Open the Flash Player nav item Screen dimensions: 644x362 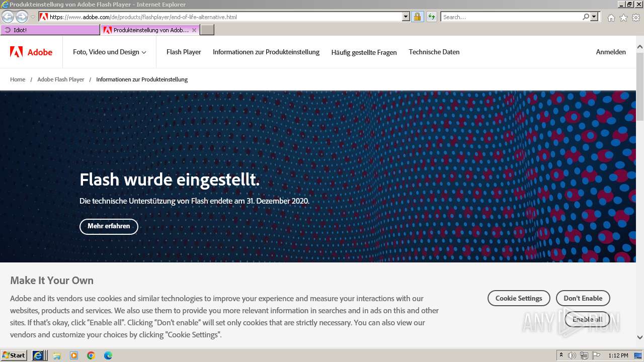(184, 52)
